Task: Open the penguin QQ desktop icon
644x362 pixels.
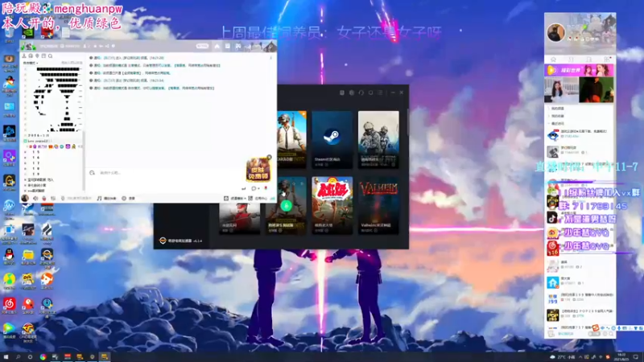Action: point(9,257)
